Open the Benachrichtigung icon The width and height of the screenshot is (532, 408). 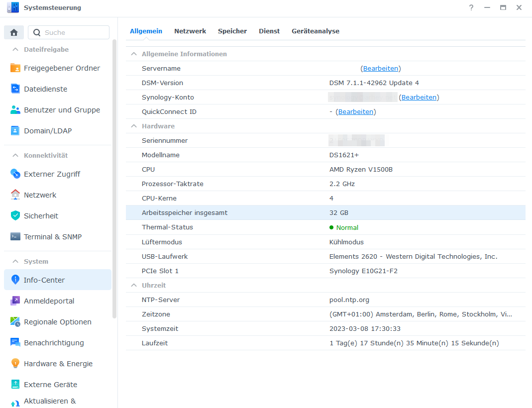point(15,342)
